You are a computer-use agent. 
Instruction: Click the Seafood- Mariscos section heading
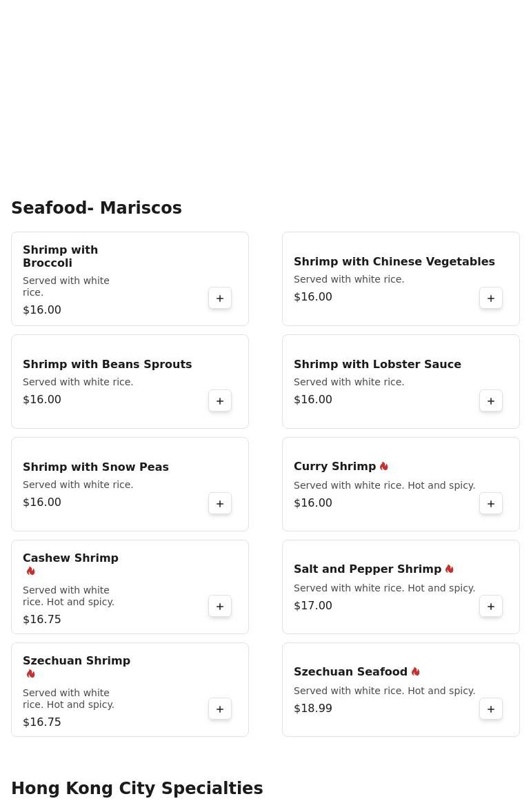97,208
